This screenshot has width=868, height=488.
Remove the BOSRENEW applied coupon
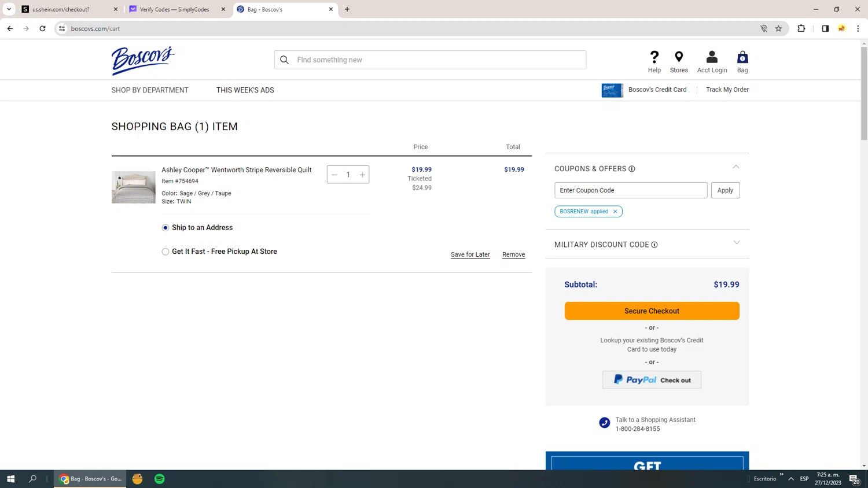[615, 212]
